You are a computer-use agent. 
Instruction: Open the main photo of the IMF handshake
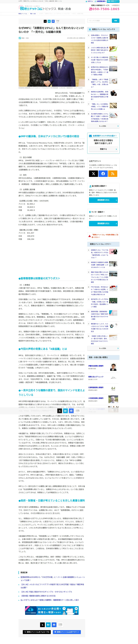pyautogui.click(x=52, y=65)
